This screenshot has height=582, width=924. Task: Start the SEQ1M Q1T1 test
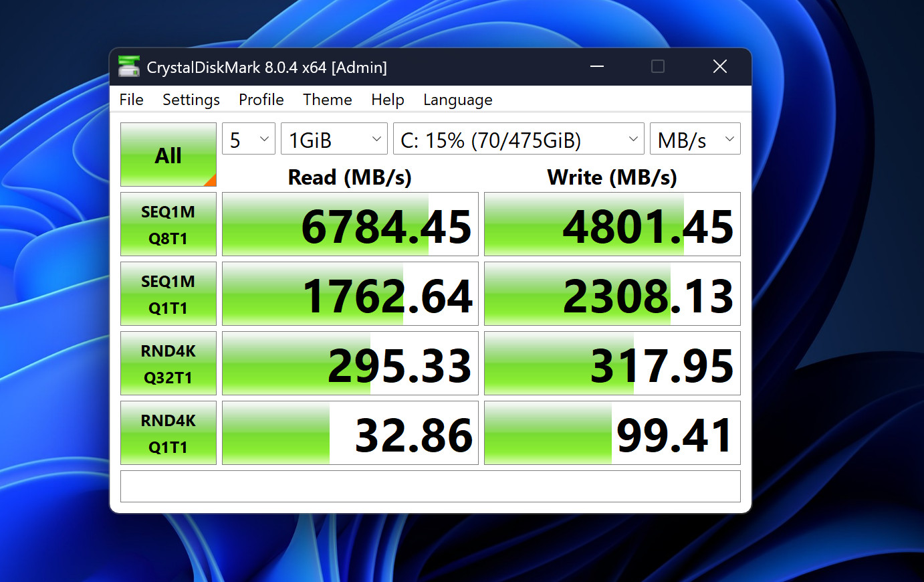tap(168, 294)
